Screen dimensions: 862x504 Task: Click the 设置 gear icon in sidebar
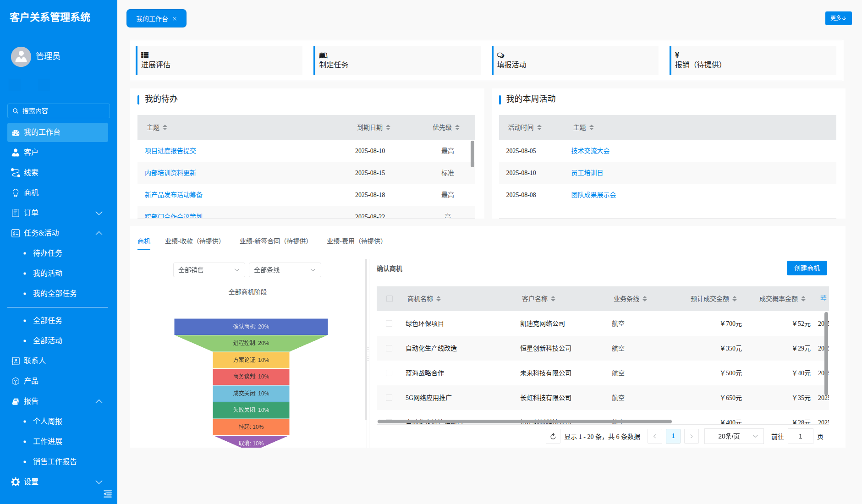point(16,482)
